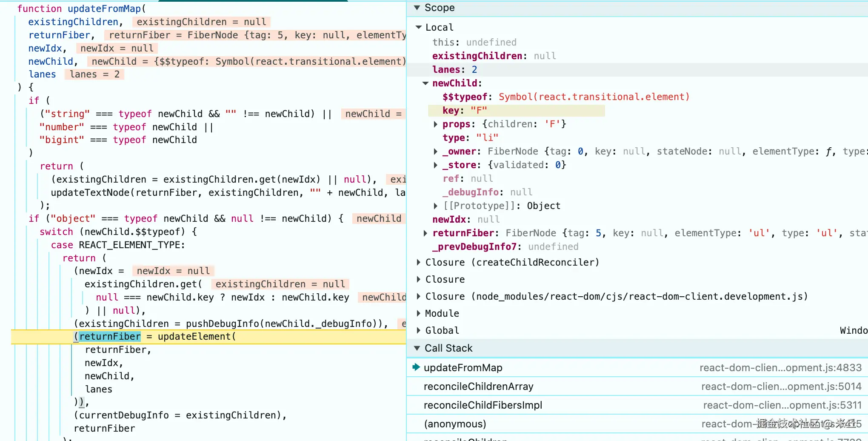Screen dimensions: 868x441
Task: Click inline value 'returnFiber = FiberNode' hint
Action: click(255, 35)
